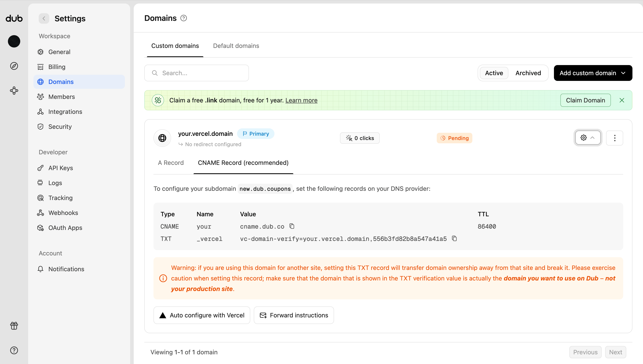
Task: Select the A Record tab
Action: [x=171, y=163]
